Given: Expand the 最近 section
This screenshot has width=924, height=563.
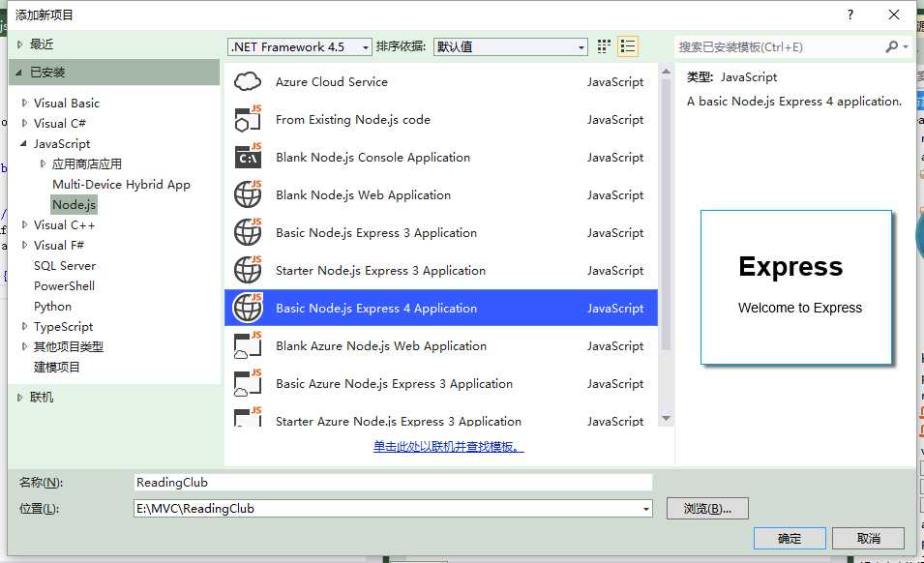Looking at the screenshot, I should click(19, 44).
